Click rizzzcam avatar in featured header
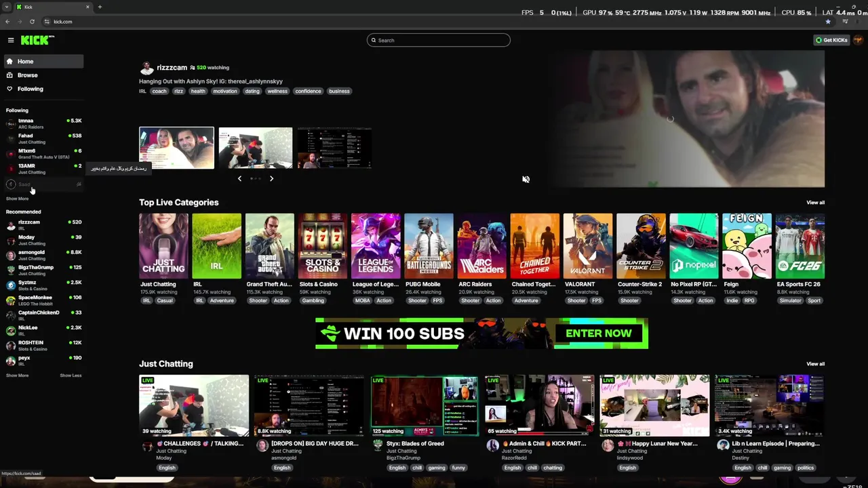 [x=146, y=68]
